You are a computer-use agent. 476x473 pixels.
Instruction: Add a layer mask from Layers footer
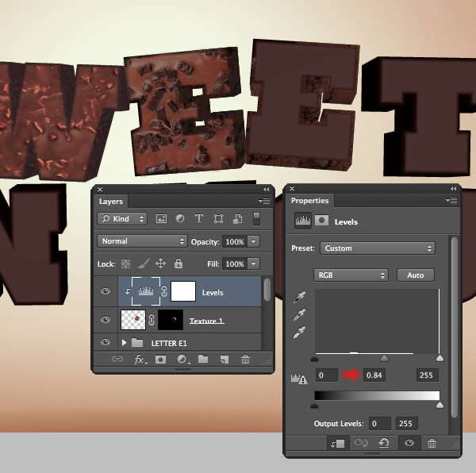[x=160, y=360]
